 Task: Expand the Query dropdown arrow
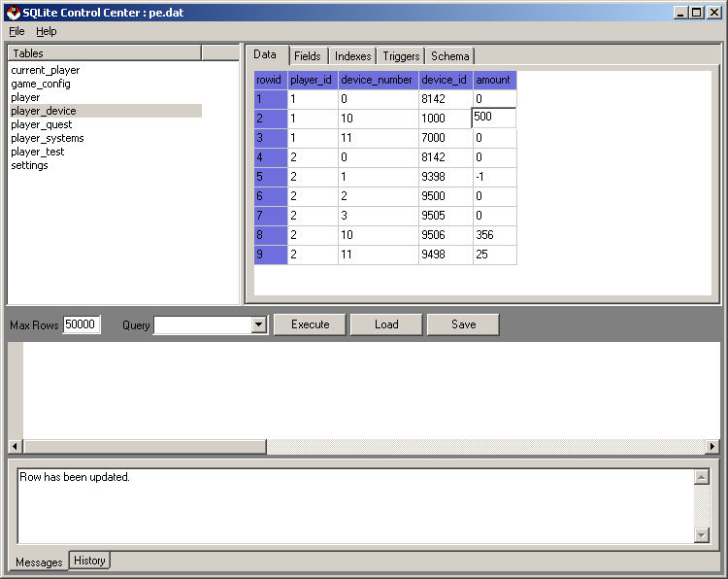coord(259,325)
